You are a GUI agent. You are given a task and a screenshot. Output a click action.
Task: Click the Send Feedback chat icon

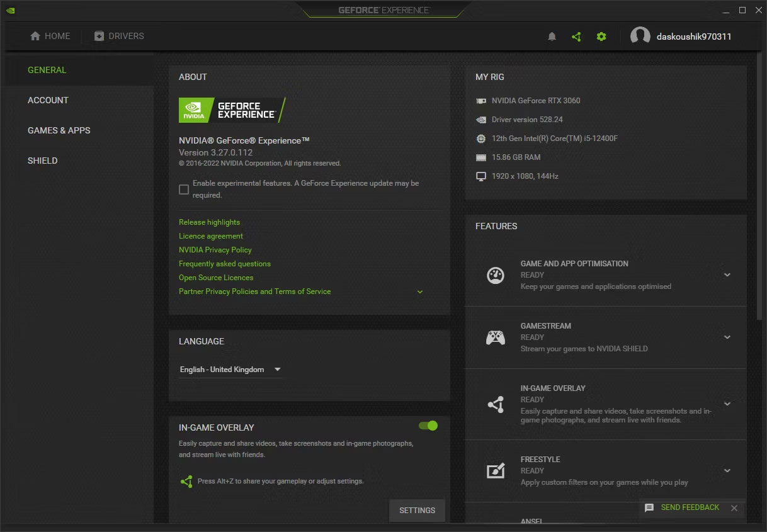click(649, 507)
